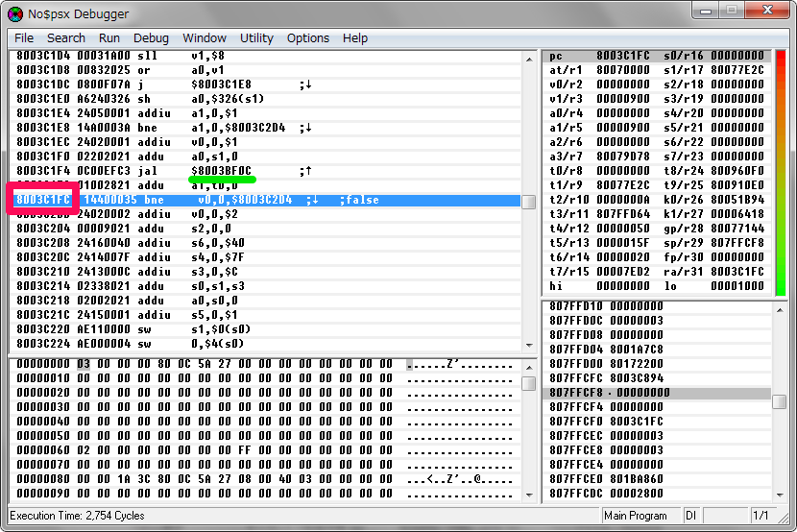The height and width of the screenshot is (532, 797).
Task: Open the Options menu
Action: coord(308,38)
